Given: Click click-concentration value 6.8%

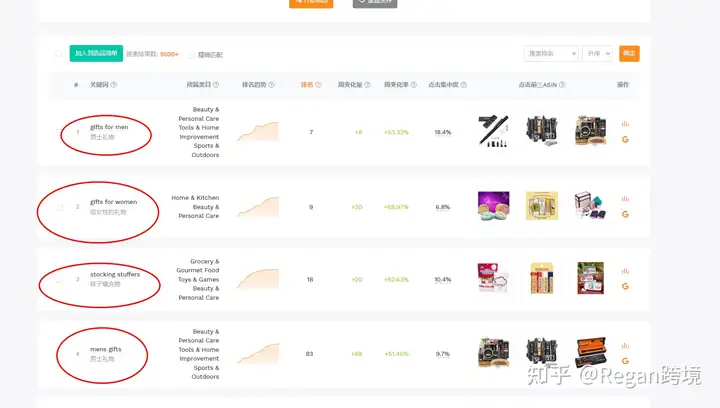Looking at the screenshot, I should [443, 207].
